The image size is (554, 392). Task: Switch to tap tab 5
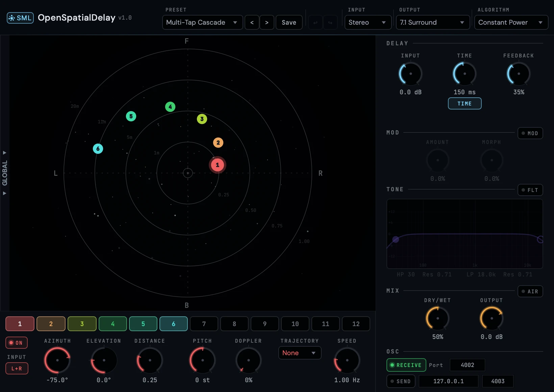click(143, 324)
